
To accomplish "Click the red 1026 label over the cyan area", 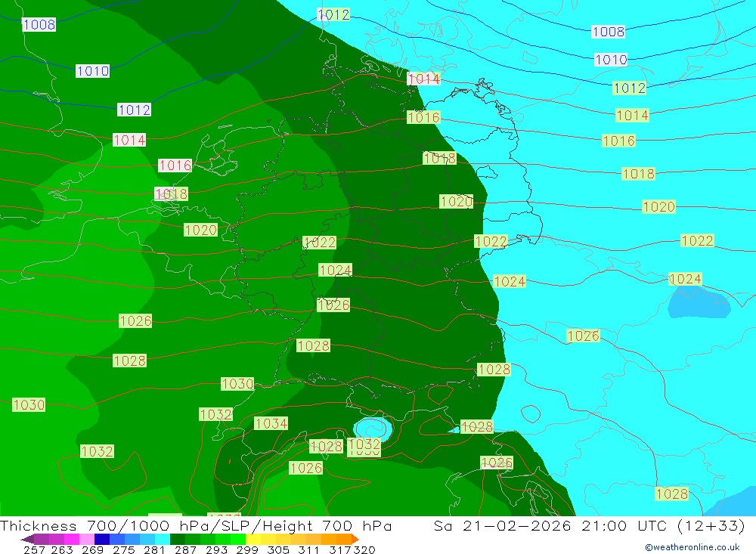I will pyautogui.click(x=583, y=335).
